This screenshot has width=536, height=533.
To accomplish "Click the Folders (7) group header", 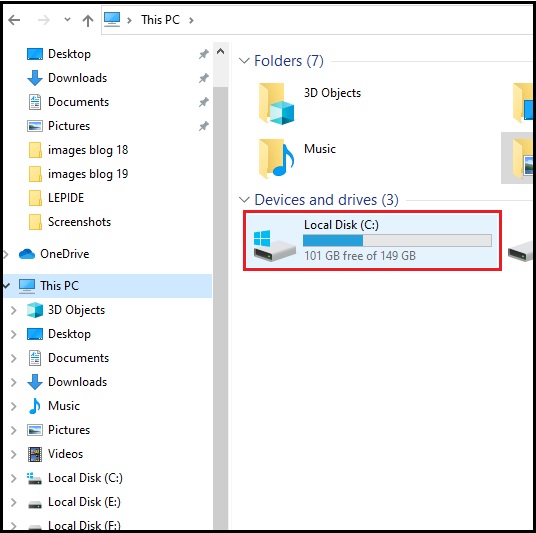I will tap(289, 61).
